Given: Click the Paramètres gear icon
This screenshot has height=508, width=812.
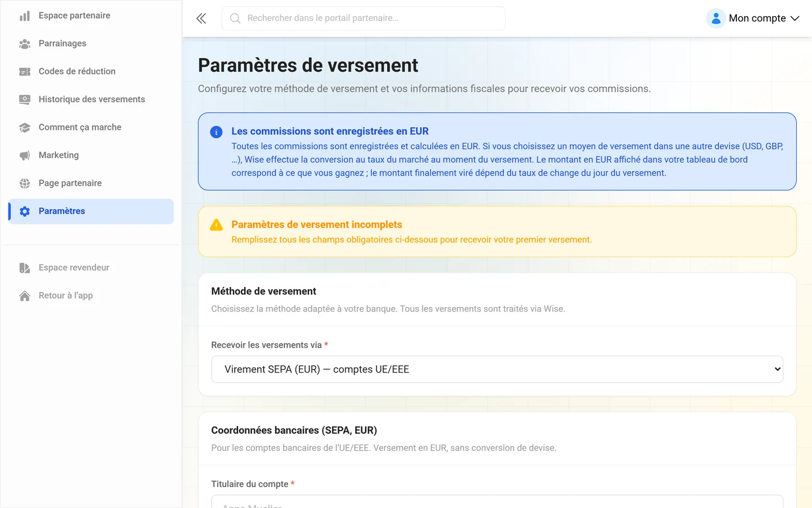Looking at the screenshot, I should 25,211.
